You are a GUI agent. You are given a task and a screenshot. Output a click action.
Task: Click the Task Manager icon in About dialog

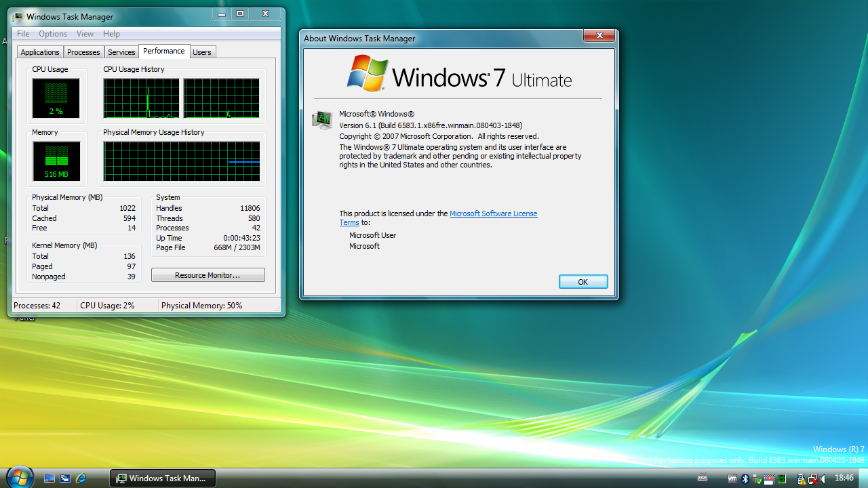point(322,120)
